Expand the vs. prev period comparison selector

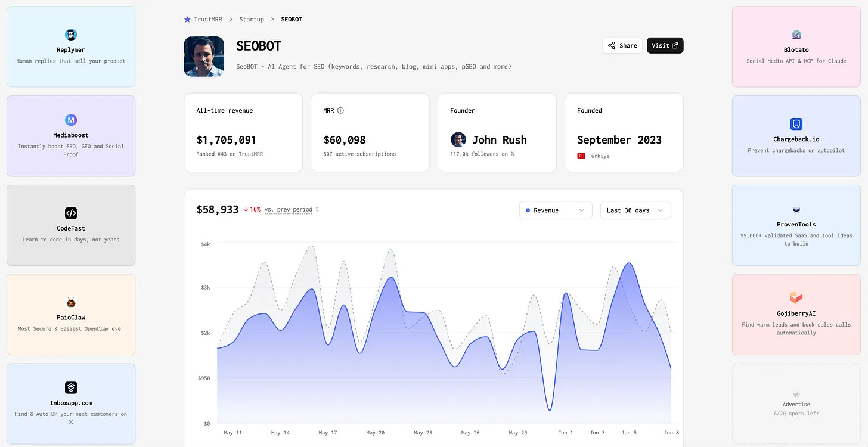pos(292,210)
